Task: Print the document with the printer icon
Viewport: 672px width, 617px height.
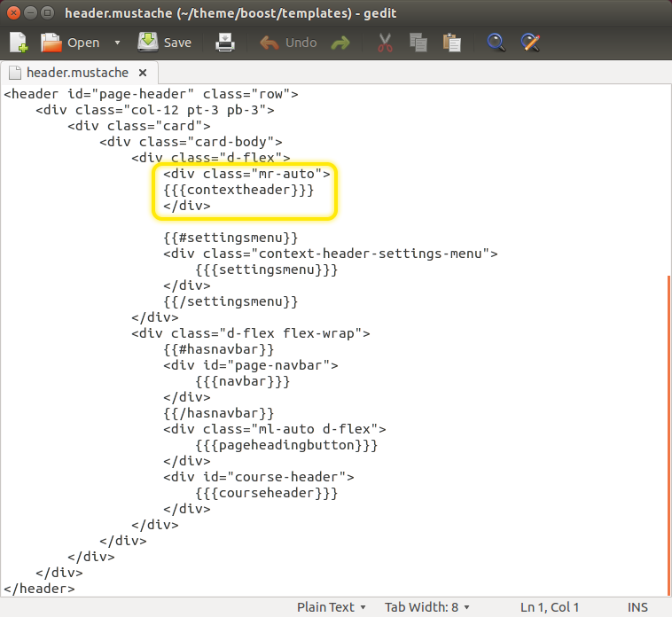Action: click(225, 43)
